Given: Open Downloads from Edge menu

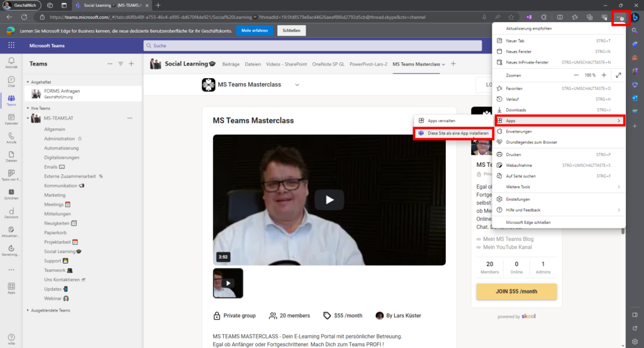Looking at the screenshot, I should coord(558,109).
